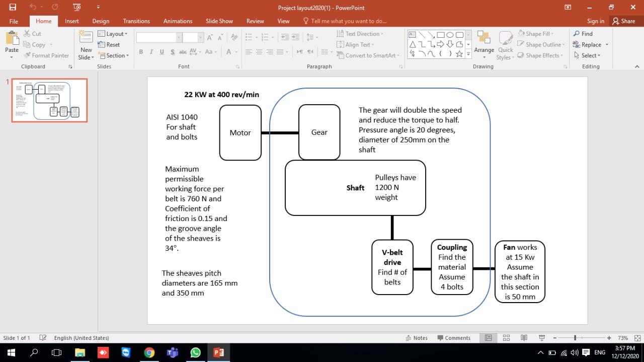Open the Text Direction dropdown
644x362 pixels.
pos(360,33)
